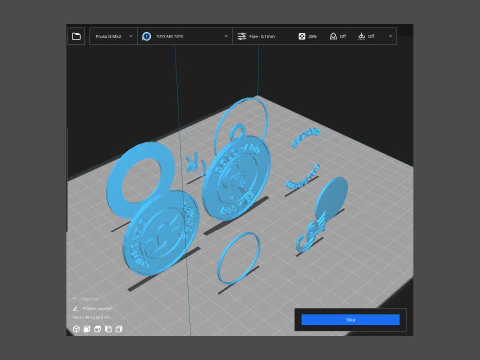Switch to top view camera icon
This screenshot has width=480, height=360.
tap(98, 329)
